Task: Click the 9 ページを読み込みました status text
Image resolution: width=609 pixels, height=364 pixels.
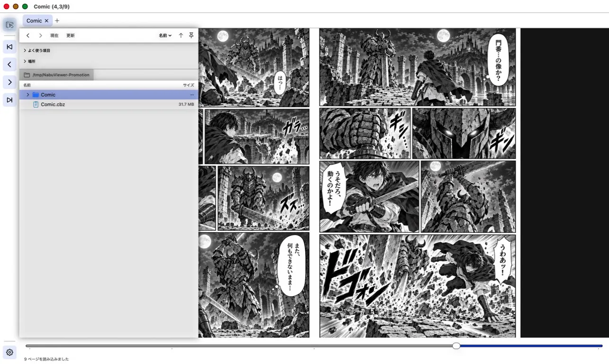Action: [46, 359]
